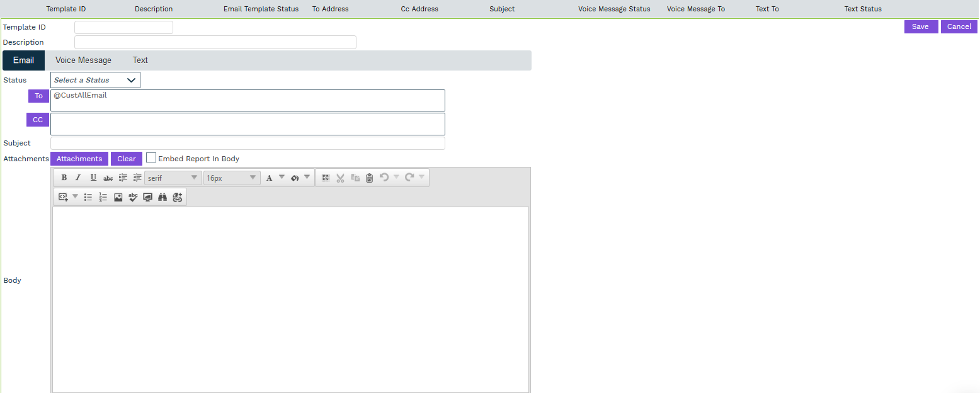Run the spell check tool
This screenshot has width=980, height=393.
[133, 197]
